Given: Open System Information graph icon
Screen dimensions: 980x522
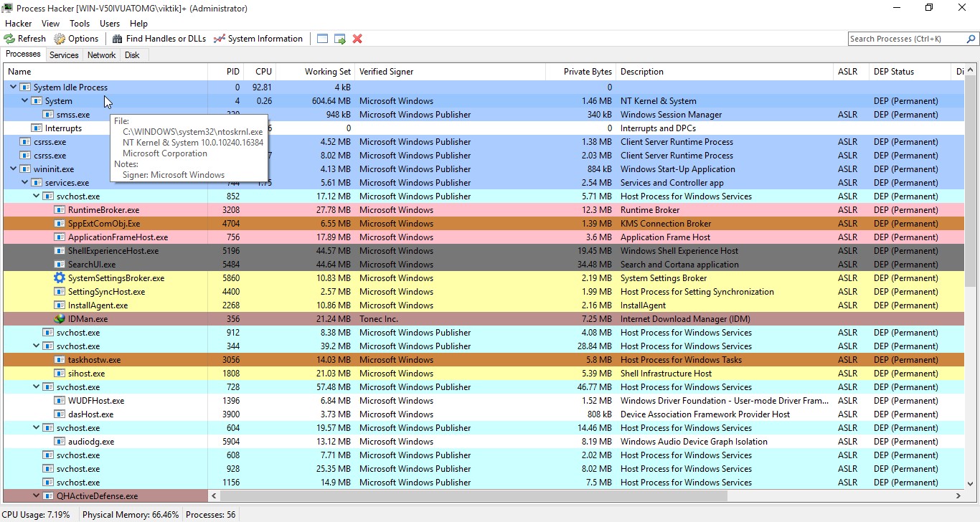Looking at the screenshot, I should 220,39.
